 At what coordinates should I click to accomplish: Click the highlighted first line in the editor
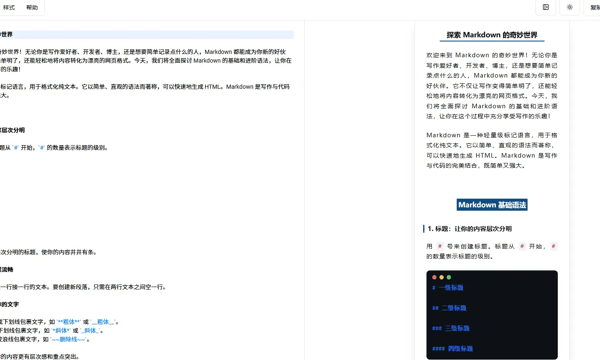pos(147,34)
